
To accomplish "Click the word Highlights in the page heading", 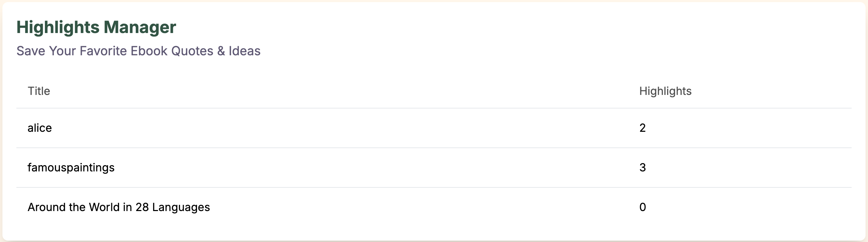I will pyautogui.click(x=58, y=27).
